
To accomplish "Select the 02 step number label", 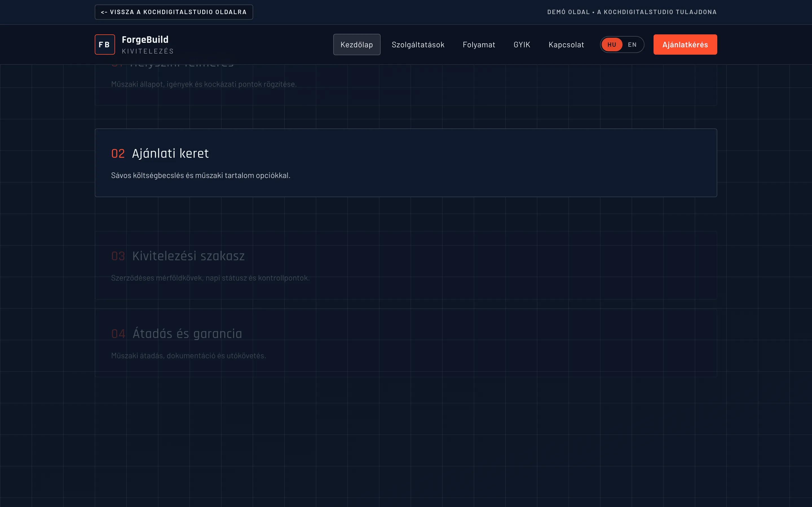I will click(118, 154).
